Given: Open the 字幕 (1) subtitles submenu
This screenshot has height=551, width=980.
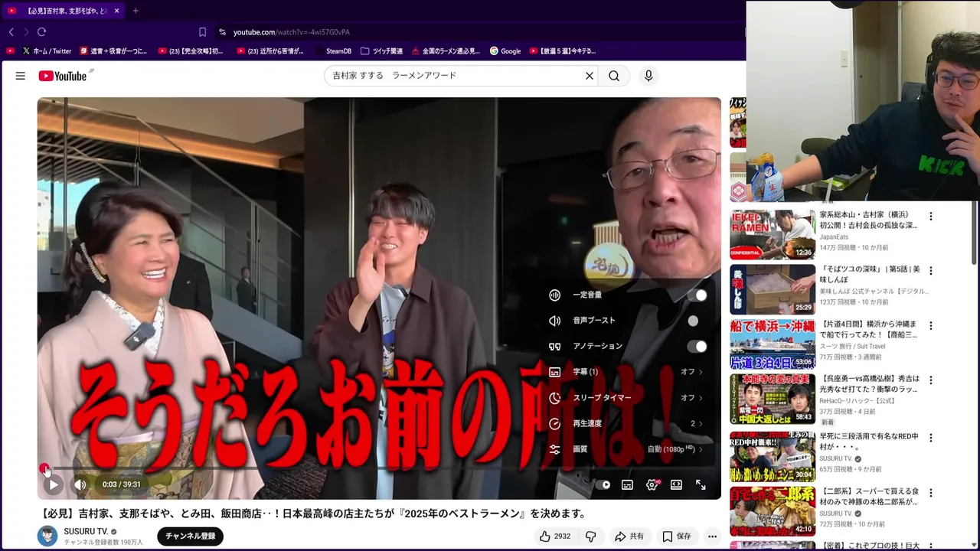Looking at the screenshot, I should [628, 372].
